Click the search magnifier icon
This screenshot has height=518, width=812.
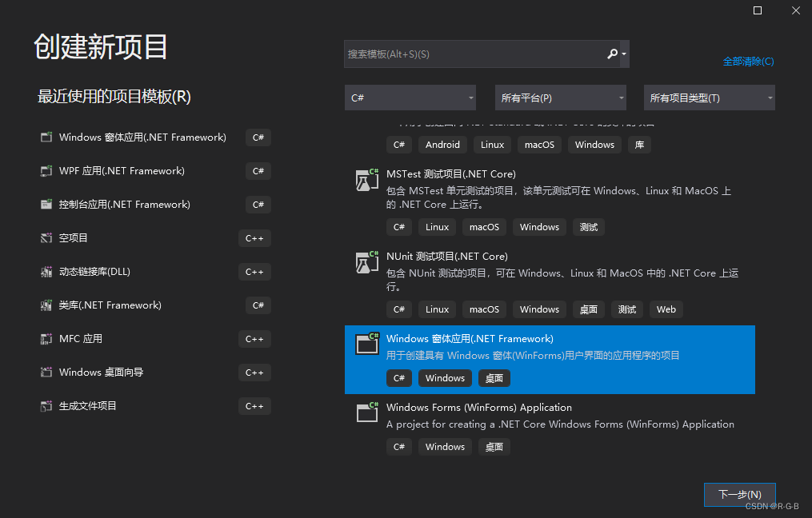[612, 54]
